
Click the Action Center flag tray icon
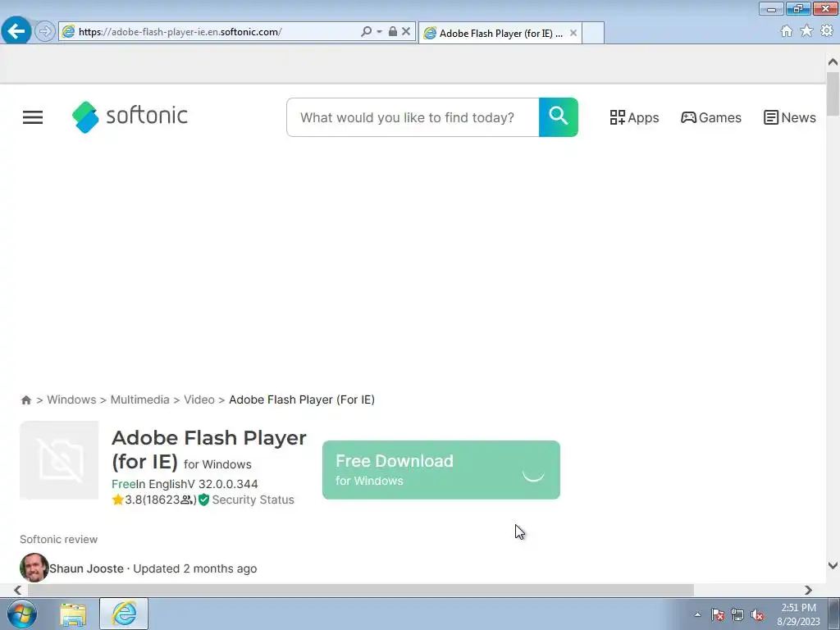[718, 614]
